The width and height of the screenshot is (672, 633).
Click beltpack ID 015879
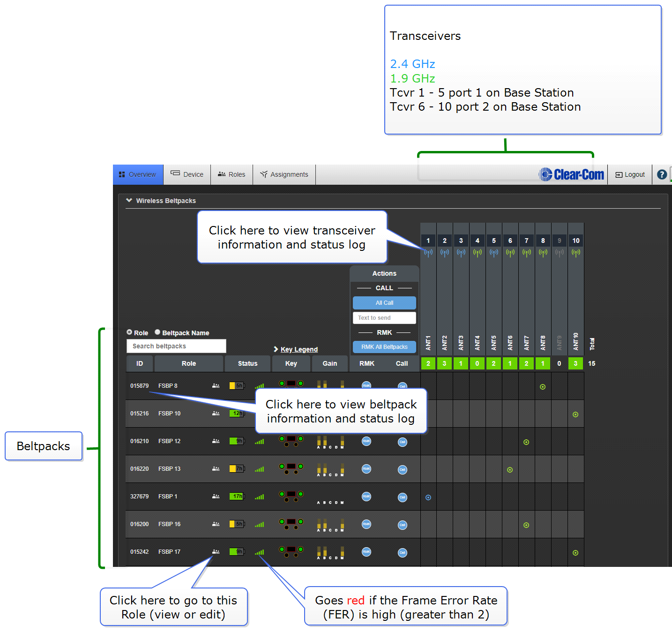(139, 386)
